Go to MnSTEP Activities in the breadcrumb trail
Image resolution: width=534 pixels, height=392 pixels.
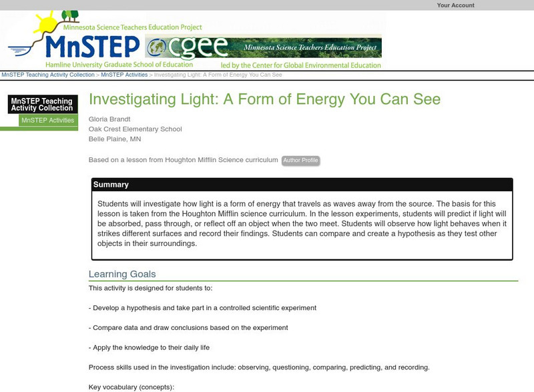(x=124, y=75)
